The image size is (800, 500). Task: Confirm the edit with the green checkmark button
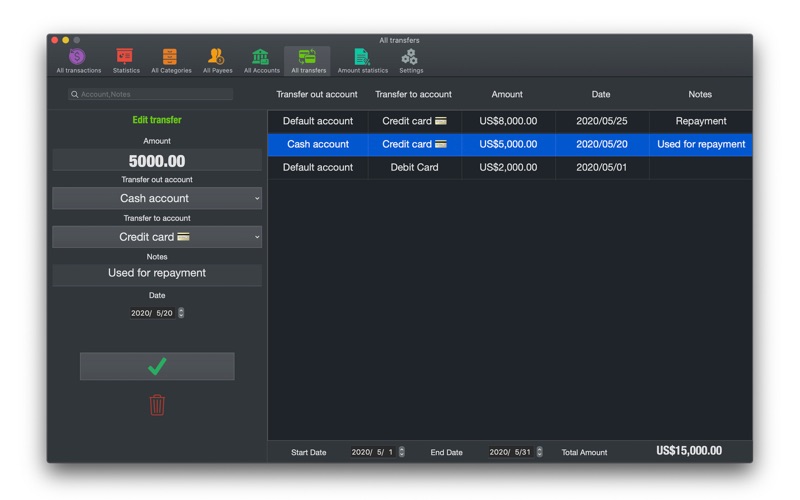tap(157, 366)
